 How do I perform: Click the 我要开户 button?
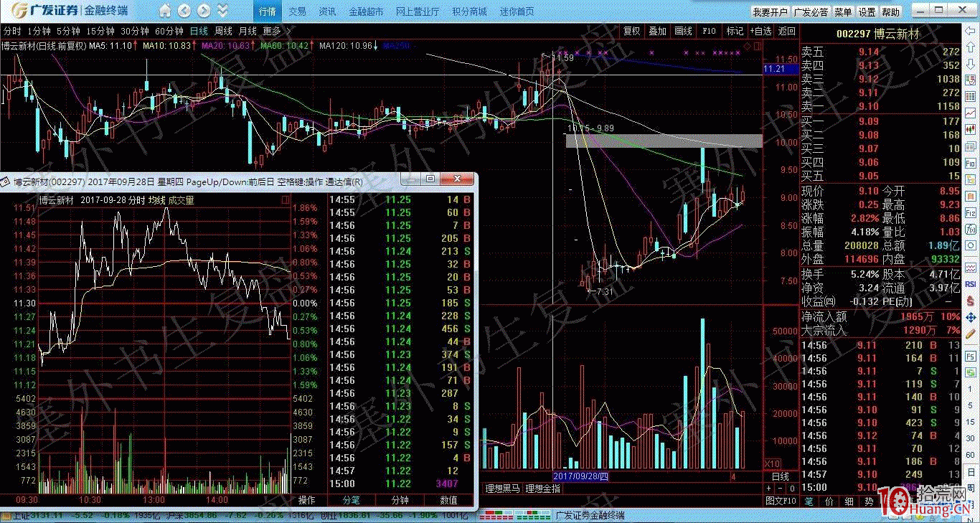point(771,12)
